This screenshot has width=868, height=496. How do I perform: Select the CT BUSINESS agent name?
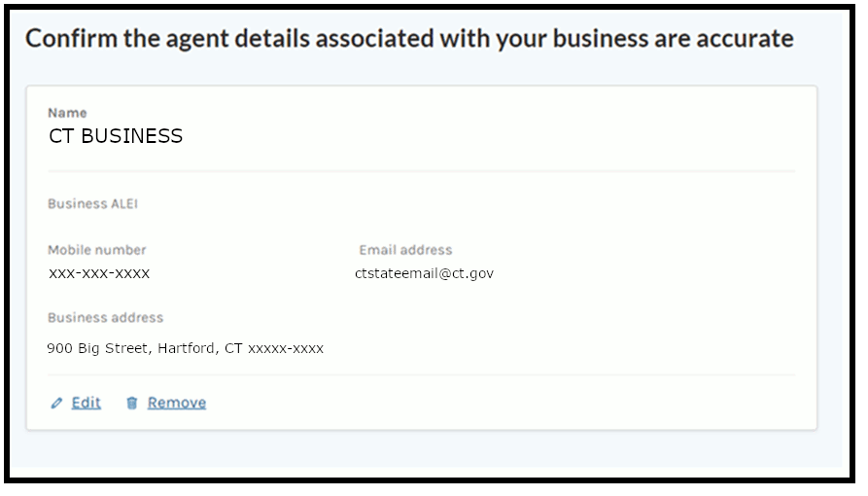[x=116, y=136]
